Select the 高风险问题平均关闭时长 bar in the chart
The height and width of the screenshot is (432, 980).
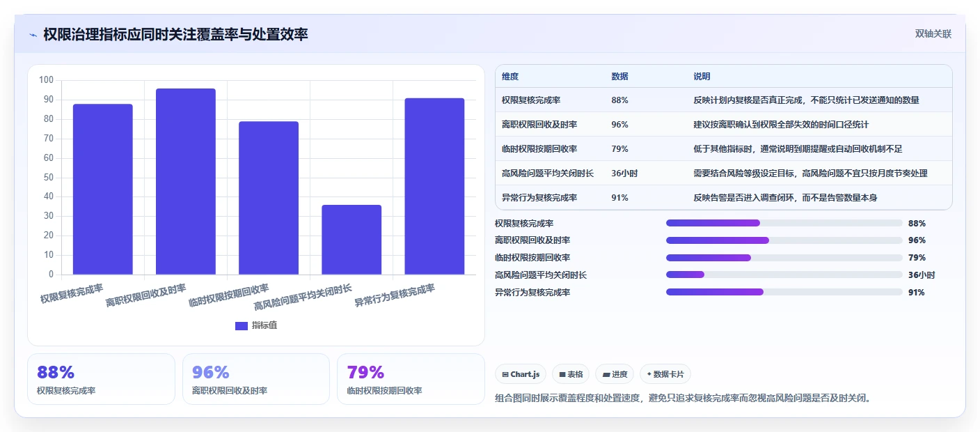click(x=351, y=240)
